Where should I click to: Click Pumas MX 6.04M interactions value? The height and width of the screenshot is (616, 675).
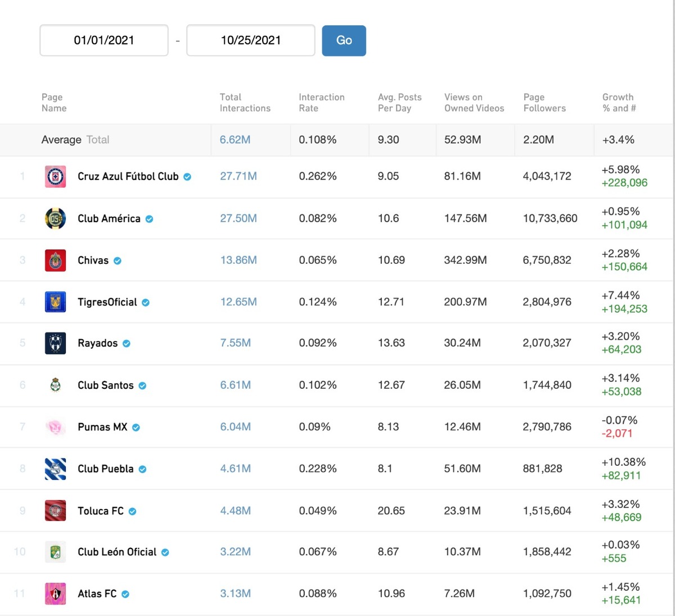(x=236, y=426)
